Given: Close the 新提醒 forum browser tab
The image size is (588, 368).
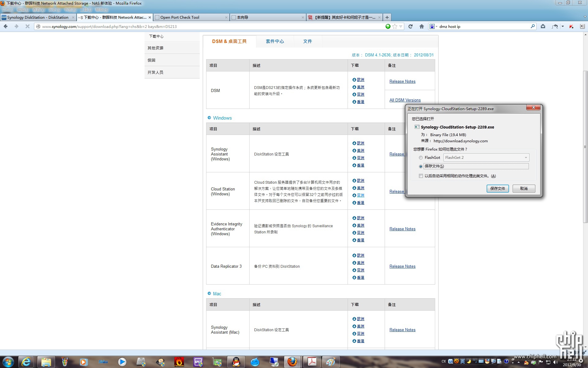Looking at the screenshot, I should click(379, 17).
